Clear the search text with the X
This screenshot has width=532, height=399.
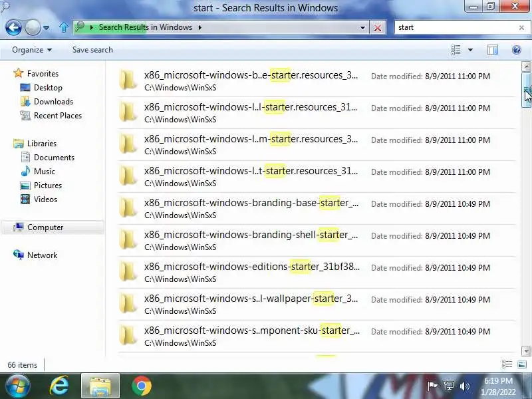(521, 27)
